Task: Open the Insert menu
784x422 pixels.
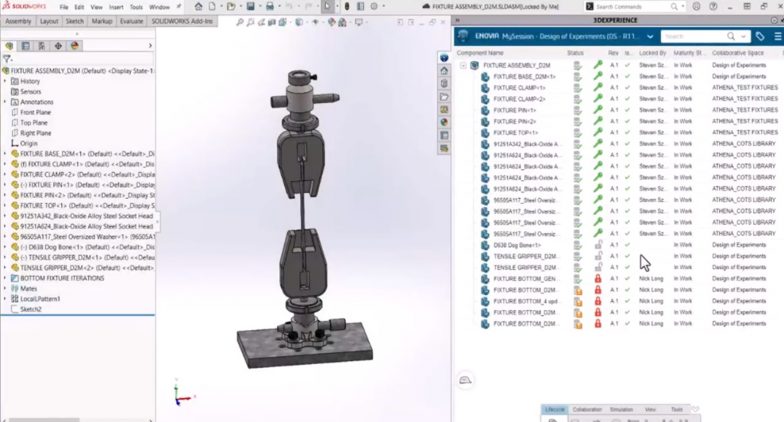Action: (118, 6)
